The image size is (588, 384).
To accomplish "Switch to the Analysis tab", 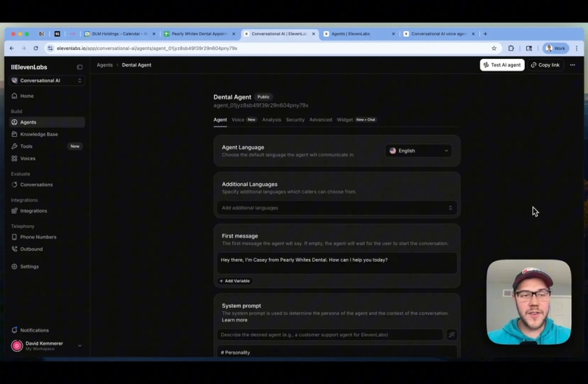I will coord(271,120).
